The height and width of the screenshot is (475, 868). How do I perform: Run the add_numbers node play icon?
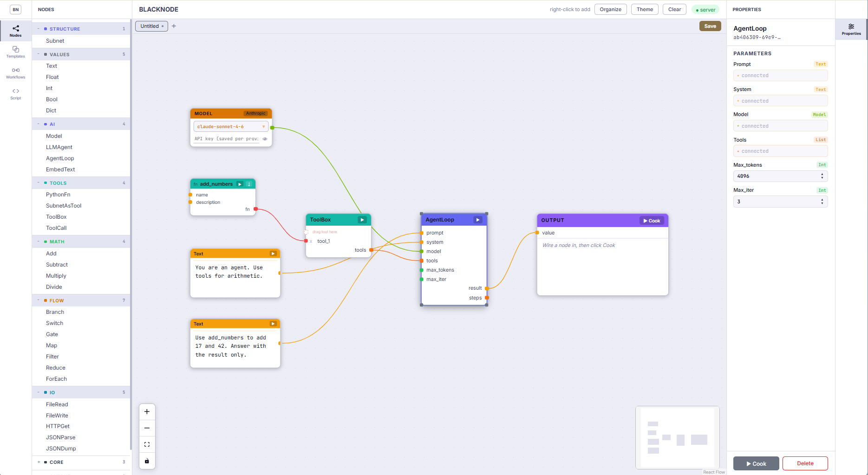[240, 184]
